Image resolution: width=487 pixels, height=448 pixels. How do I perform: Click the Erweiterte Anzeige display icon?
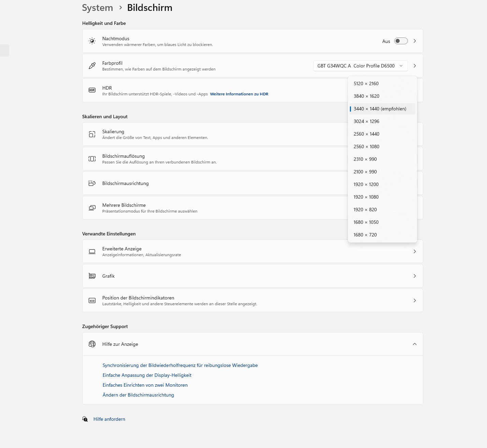pos(92,251)
